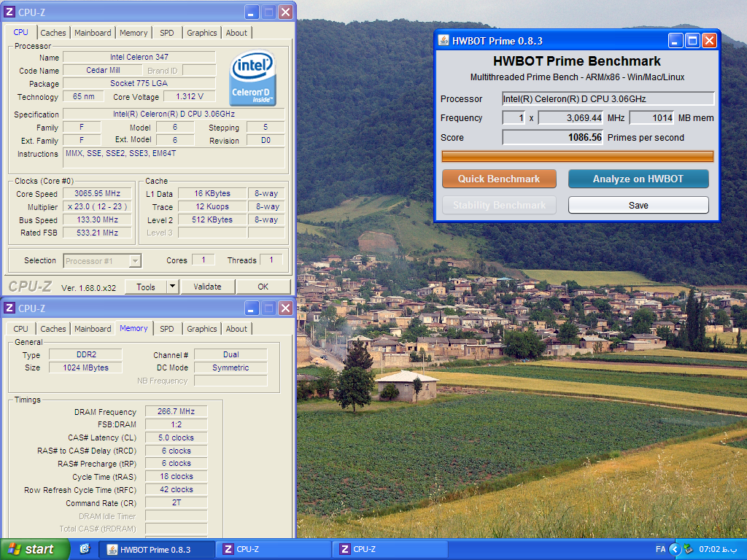Click the 533.21 MHz rated FSB value

coord(97,233)
